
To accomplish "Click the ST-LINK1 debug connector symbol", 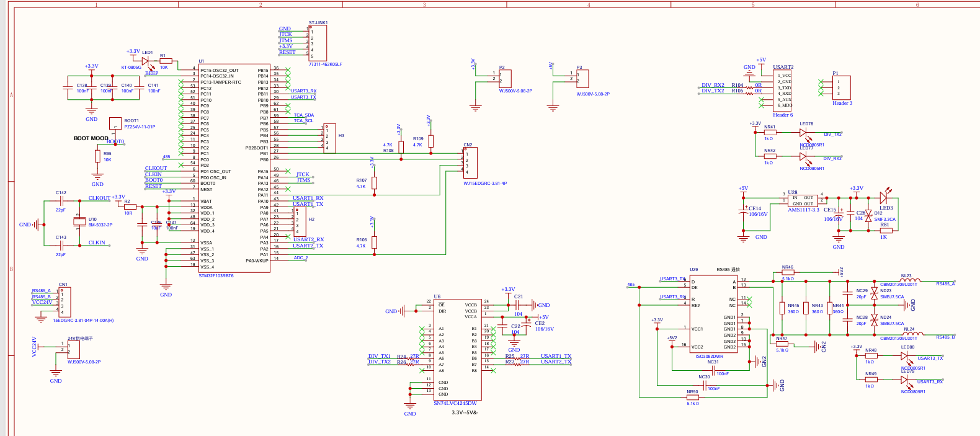I will (319, 43).
